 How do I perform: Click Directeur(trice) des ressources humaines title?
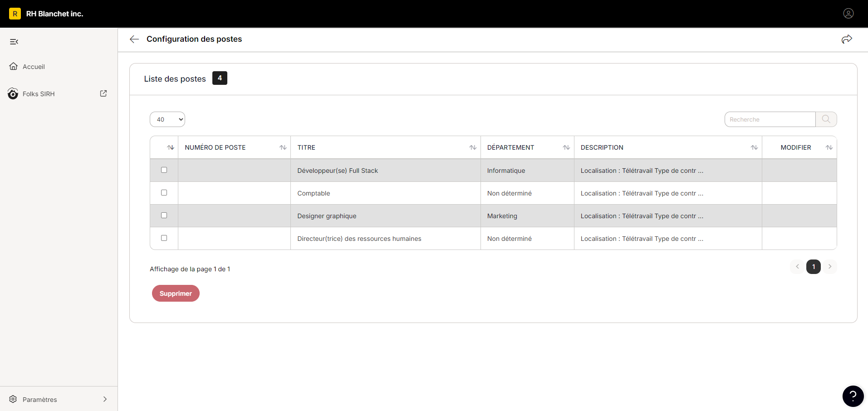[359, 239]
